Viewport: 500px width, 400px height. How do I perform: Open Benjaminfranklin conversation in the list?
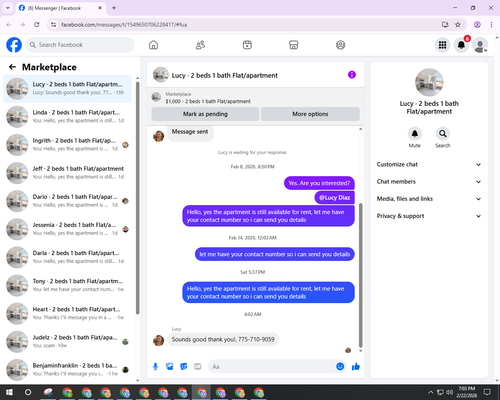point(67,370)
